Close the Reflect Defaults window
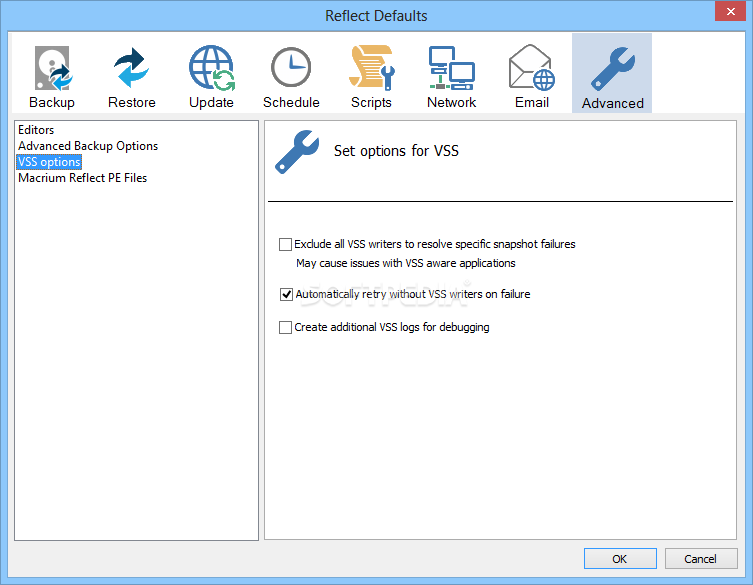Image resolution: width=753 pixels, height=585 pixels. click(730, 12)
